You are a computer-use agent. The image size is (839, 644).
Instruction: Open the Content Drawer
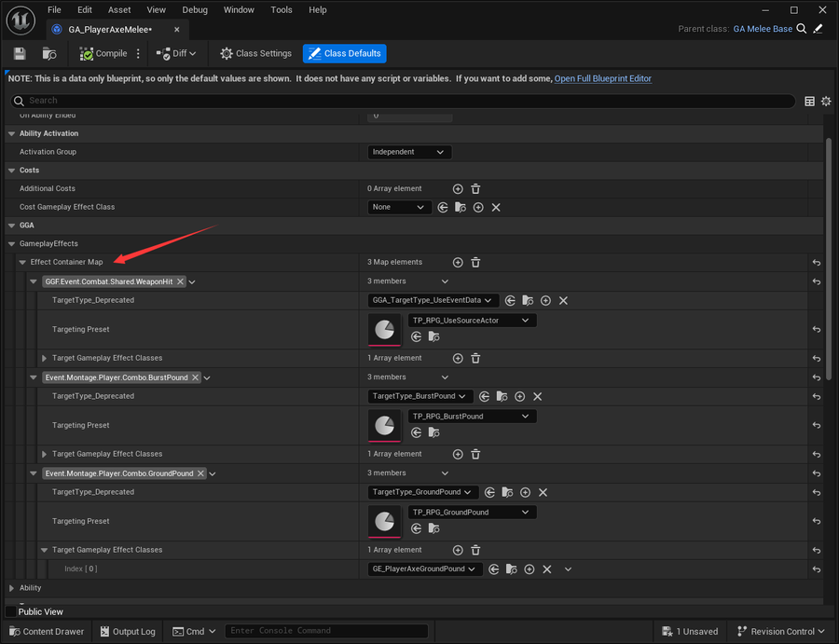point(48,632)
